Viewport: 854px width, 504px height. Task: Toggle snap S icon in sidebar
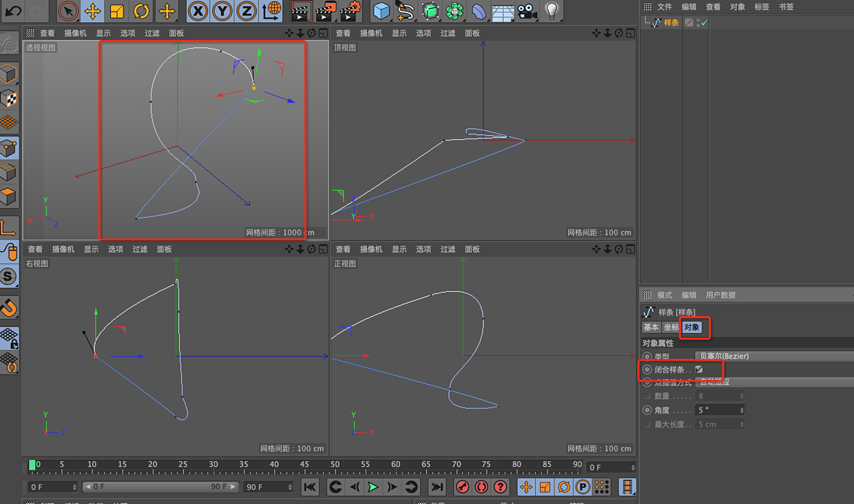coord(9,276)
